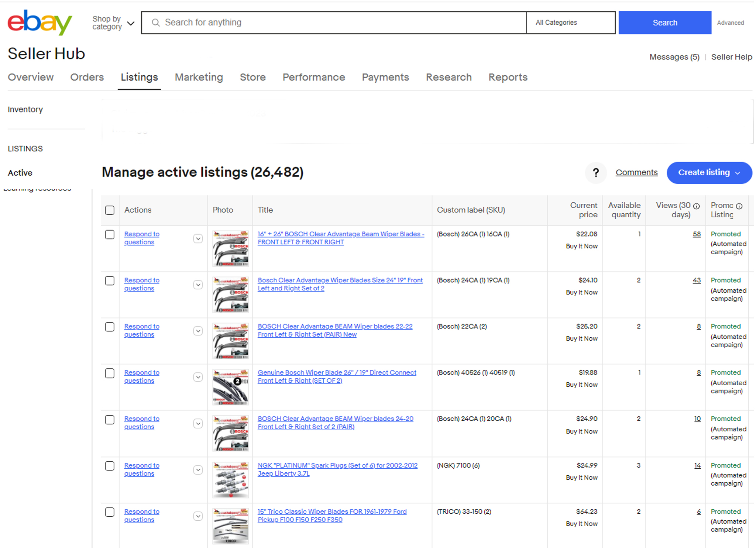Check the checkbox for the NGK spark plugs row
Viewport: 756px width, 548px height.
click(109, 466)
